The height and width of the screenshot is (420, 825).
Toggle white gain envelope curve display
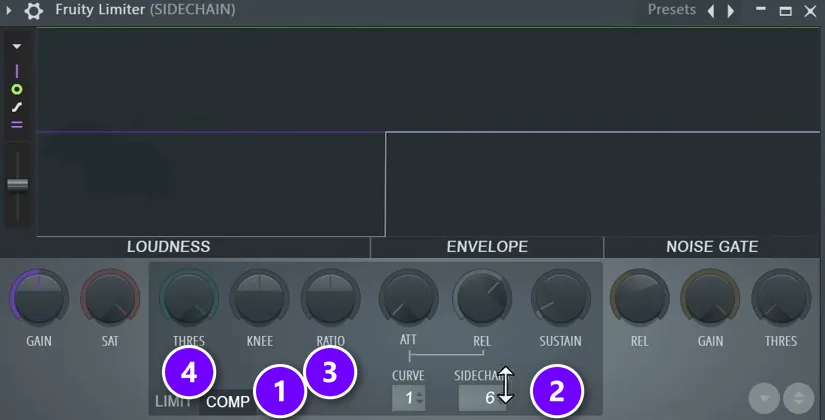[17, 107]
